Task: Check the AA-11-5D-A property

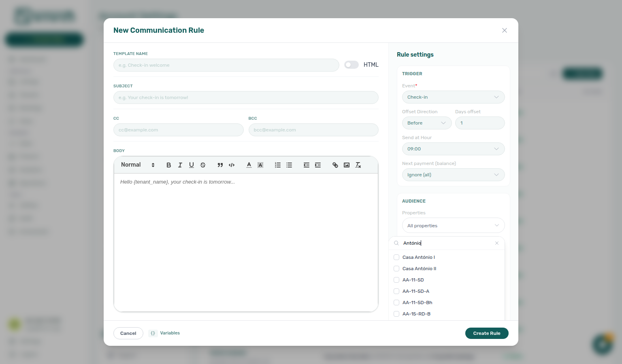Action: (x=396, y=291)
